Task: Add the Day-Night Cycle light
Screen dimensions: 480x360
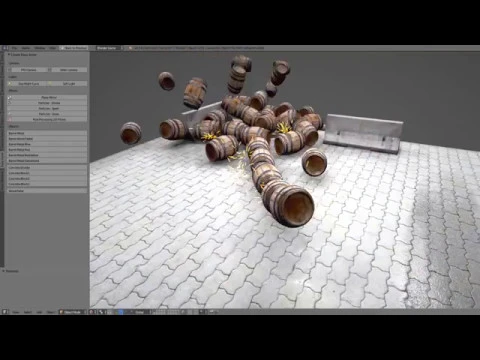Action: pyautogui.click(x=28, y=84)
